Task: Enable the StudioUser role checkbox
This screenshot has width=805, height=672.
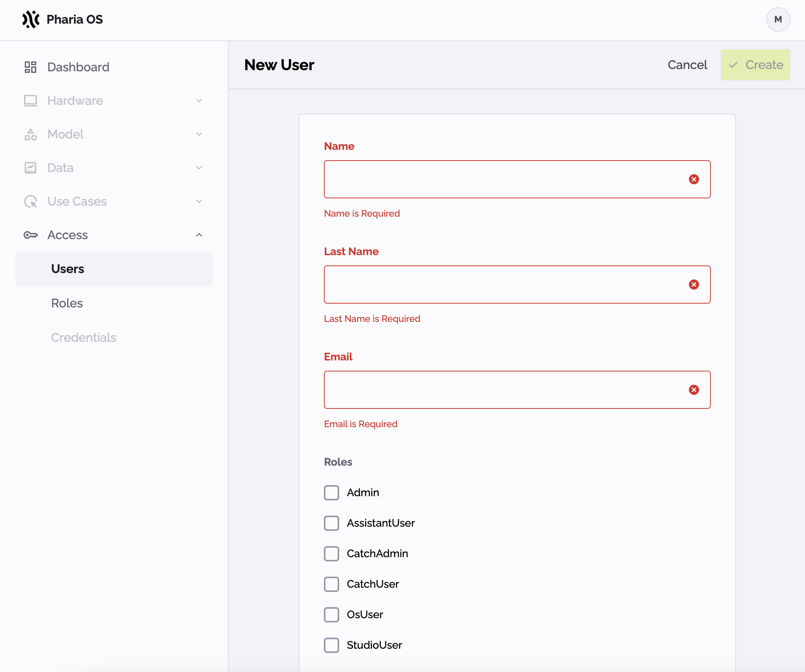Action: coord(332,645)
